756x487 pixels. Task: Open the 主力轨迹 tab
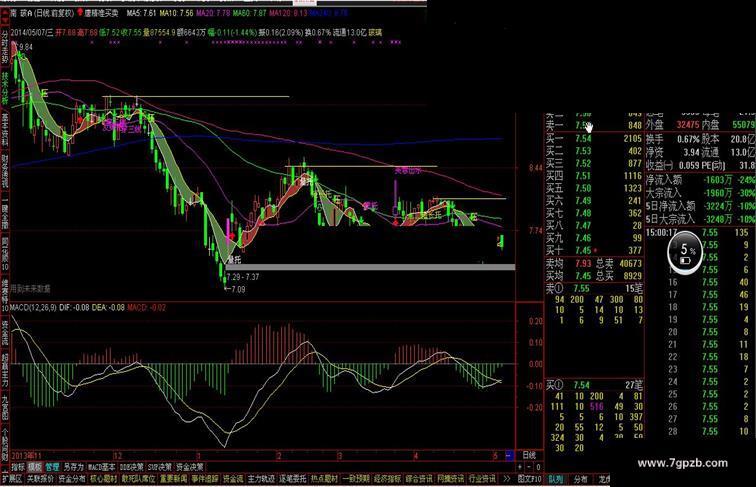(261, 479)
